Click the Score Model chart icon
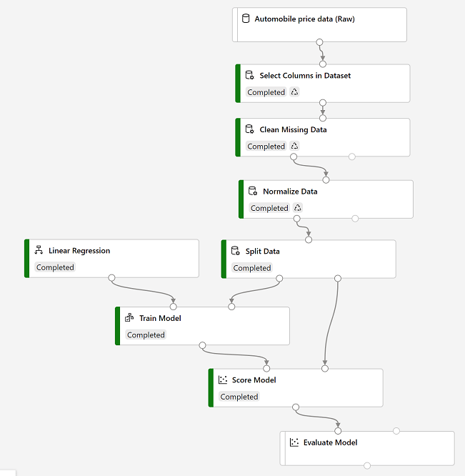This screenshot has width=465, height=476. coord(223,380)
